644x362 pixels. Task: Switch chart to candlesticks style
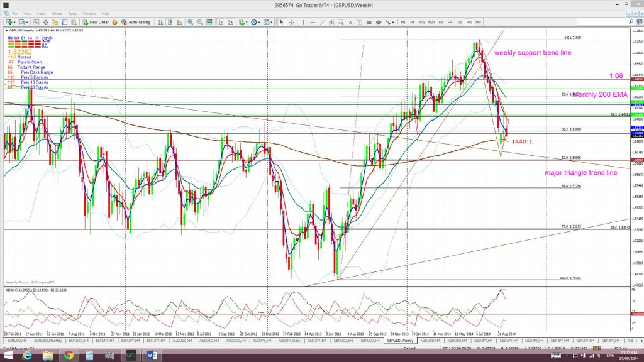tap(170, 22)
